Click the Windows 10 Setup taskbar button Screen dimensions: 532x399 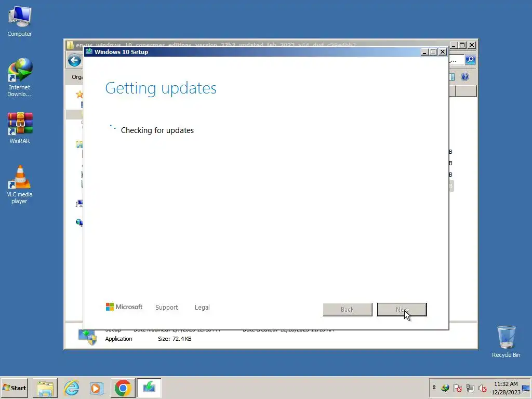click(x=149, y=388)
